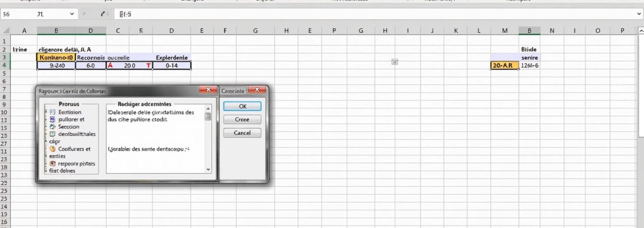Screen dimensions: 644x228
Task: Select the cell containing 9/240
Action: [x=56, y=65]
